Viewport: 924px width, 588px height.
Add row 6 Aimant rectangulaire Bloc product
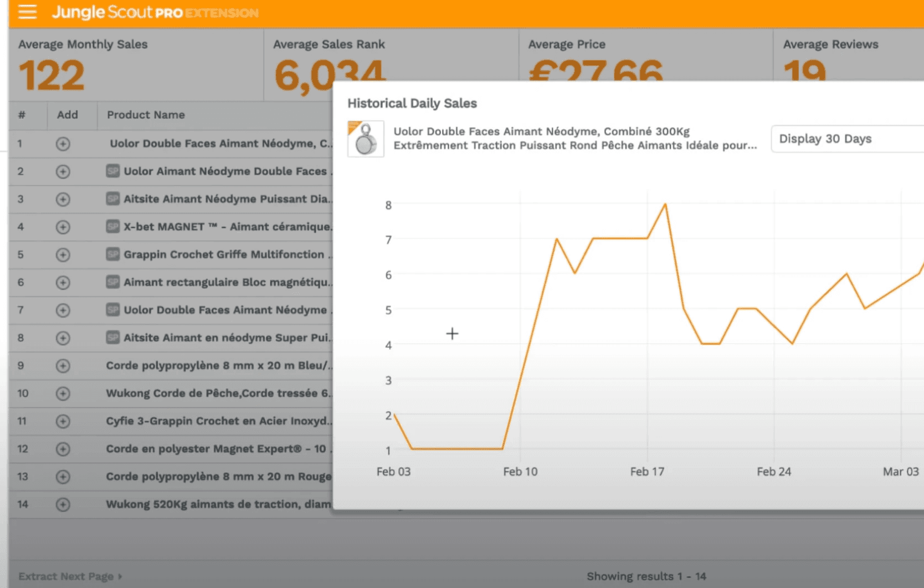click(63, 283)
